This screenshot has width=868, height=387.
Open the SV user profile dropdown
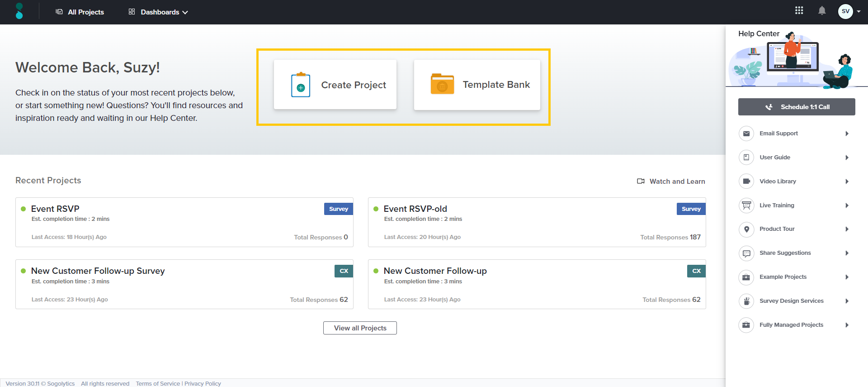[x=849, y=11]
